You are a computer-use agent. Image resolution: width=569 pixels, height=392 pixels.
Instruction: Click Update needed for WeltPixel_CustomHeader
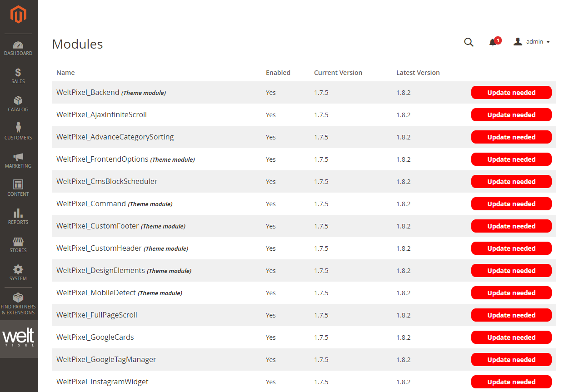coord(511,248)
